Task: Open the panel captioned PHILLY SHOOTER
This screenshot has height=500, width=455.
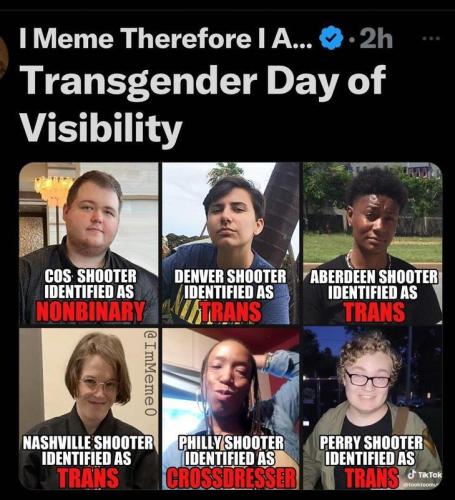Action: point(230,408)
